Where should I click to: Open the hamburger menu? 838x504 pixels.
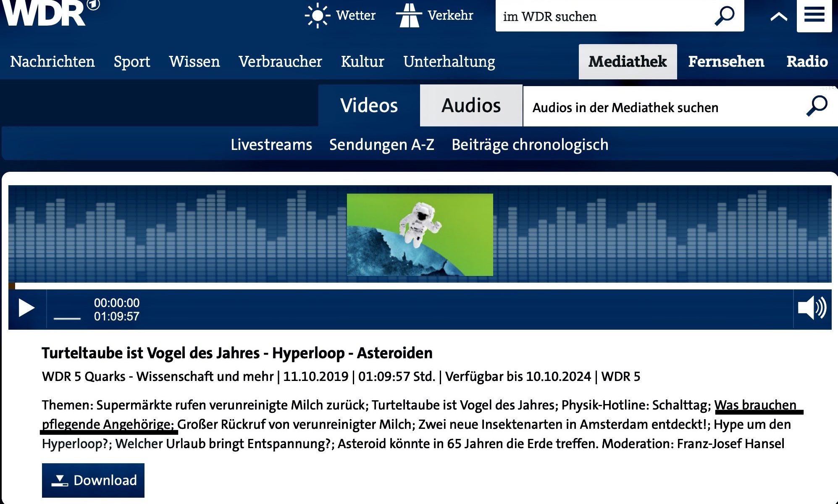point(814,16)
